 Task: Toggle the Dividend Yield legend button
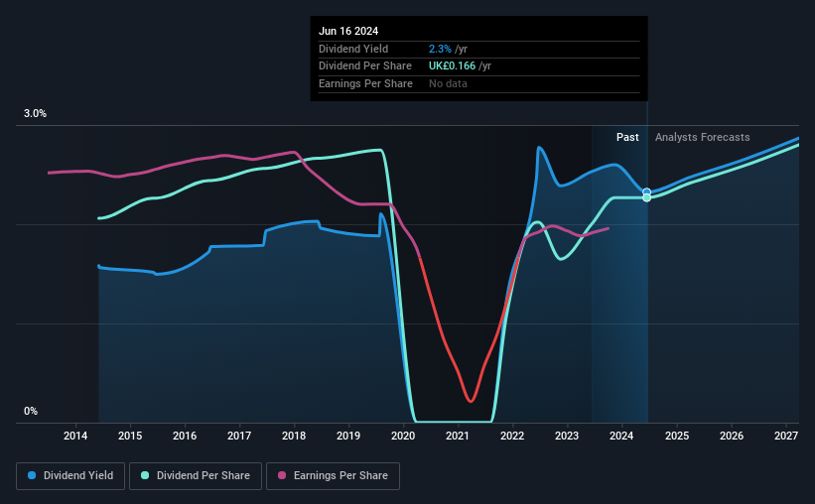pyautogui.click(x=70, y=476)
